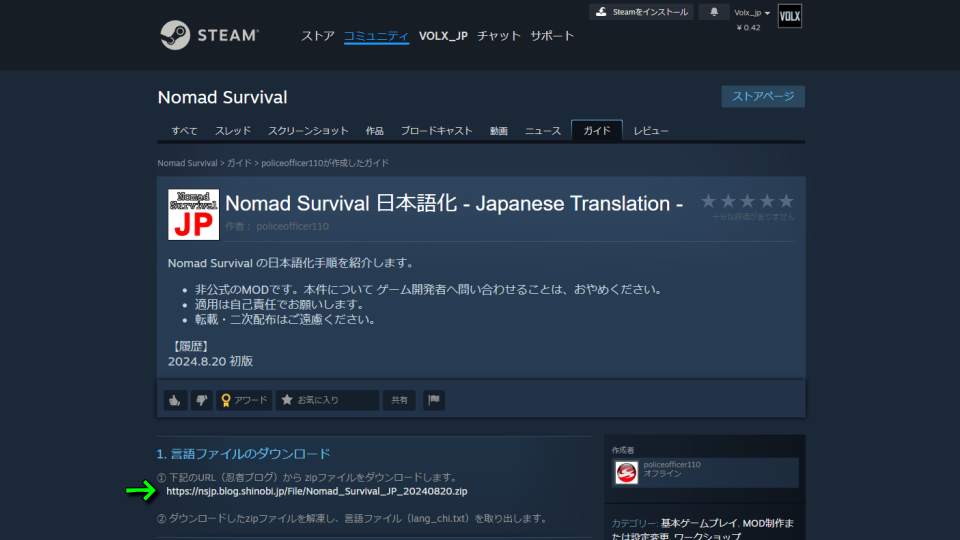Viewport: 960px width, 540px height.
Task: Click the 共有 button
Action: (399, 400)
